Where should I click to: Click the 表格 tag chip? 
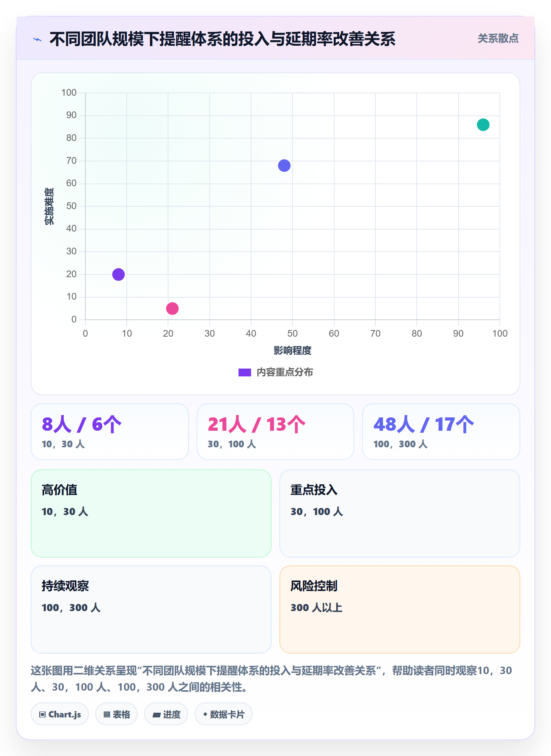point(116,714)
